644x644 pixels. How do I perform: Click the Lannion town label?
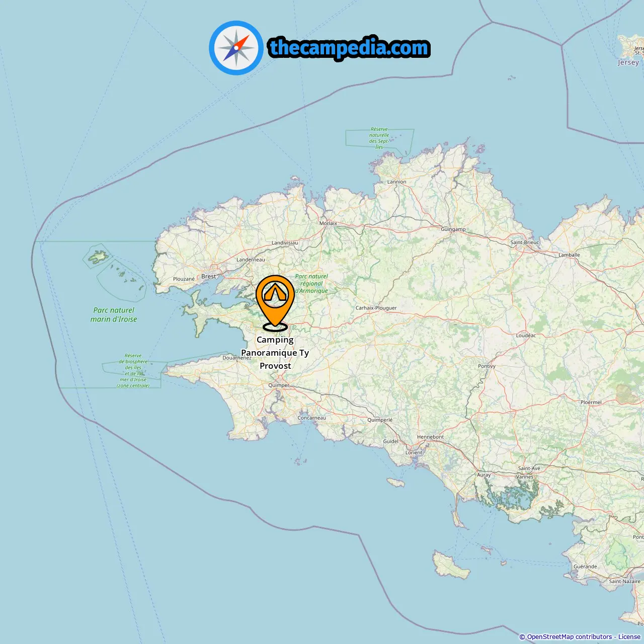point(396,182)
